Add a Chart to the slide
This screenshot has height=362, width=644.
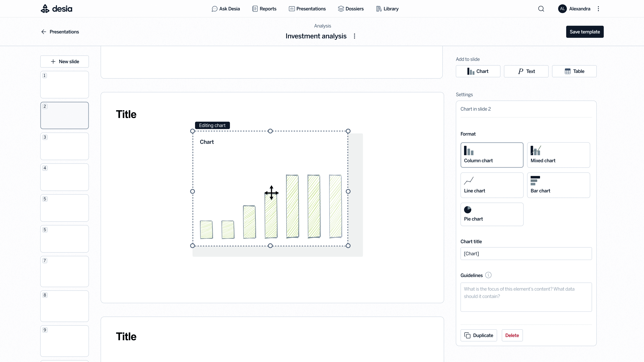[478, 71]
